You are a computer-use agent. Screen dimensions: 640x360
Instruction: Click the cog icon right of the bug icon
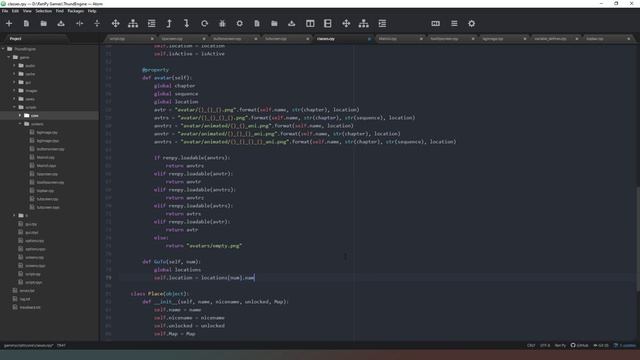[x=240, y=24]
